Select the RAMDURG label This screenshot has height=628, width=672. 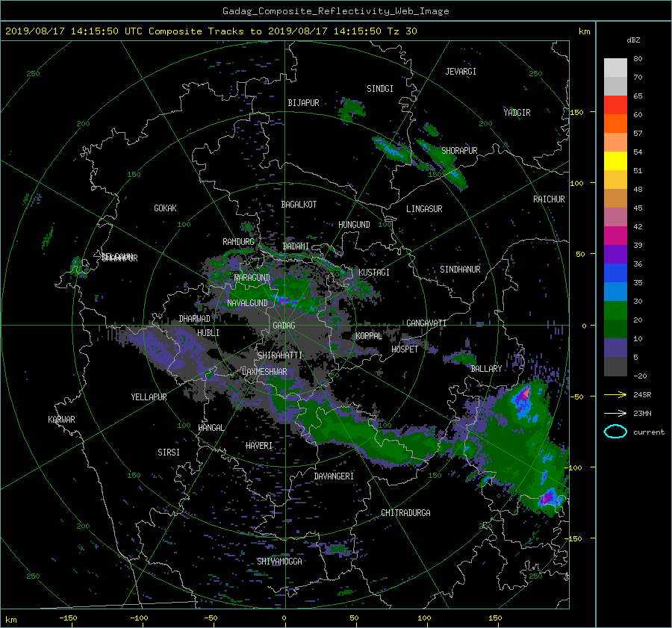[x=238, y=242]
